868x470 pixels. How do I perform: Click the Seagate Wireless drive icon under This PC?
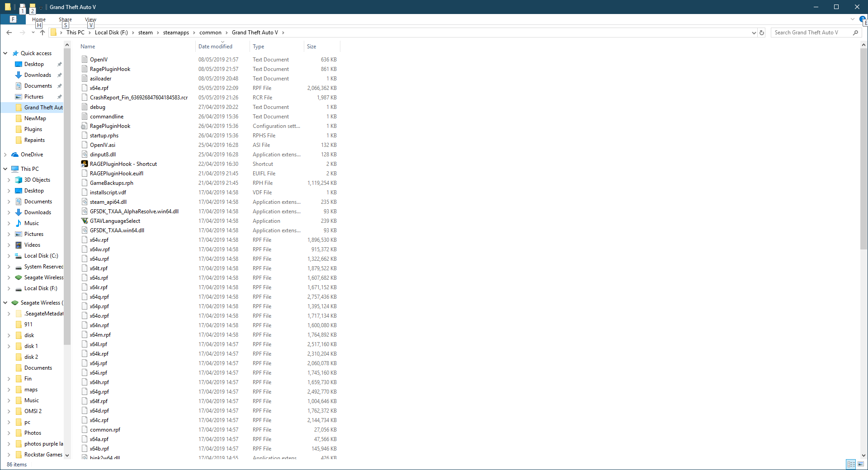(x=19, y=277)
